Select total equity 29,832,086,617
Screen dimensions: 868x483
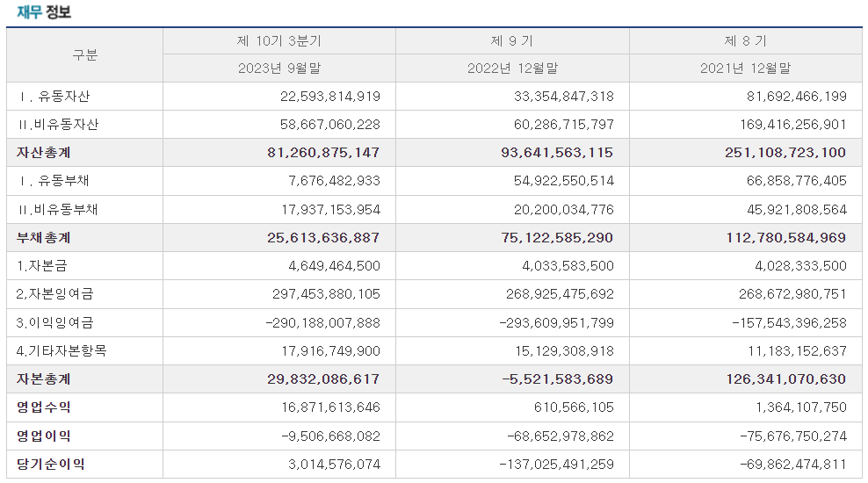(323, 379)
